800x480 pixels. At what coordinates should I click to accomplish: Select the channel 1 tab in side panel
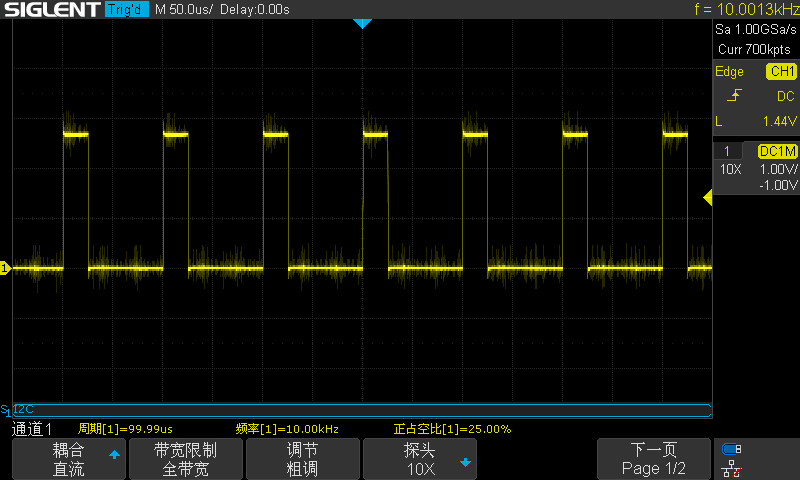point(727,151)
